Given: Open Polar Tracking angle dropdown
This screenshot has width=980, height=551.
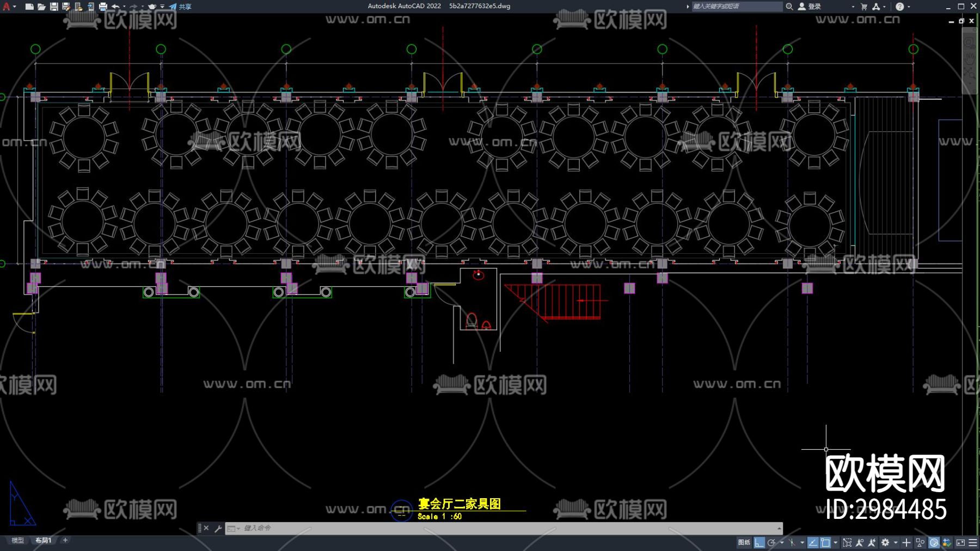Looking at the screenshot, I should point(781,542).
